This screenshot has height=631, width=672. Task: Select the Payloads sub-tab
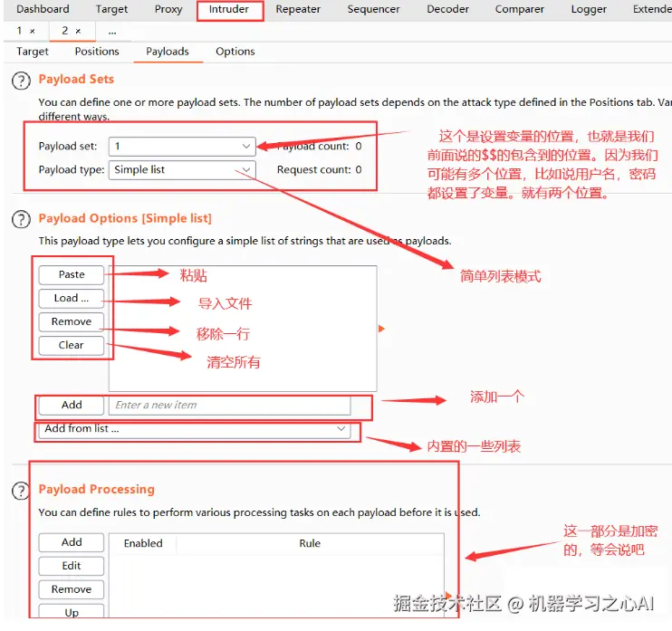point(168,52)
